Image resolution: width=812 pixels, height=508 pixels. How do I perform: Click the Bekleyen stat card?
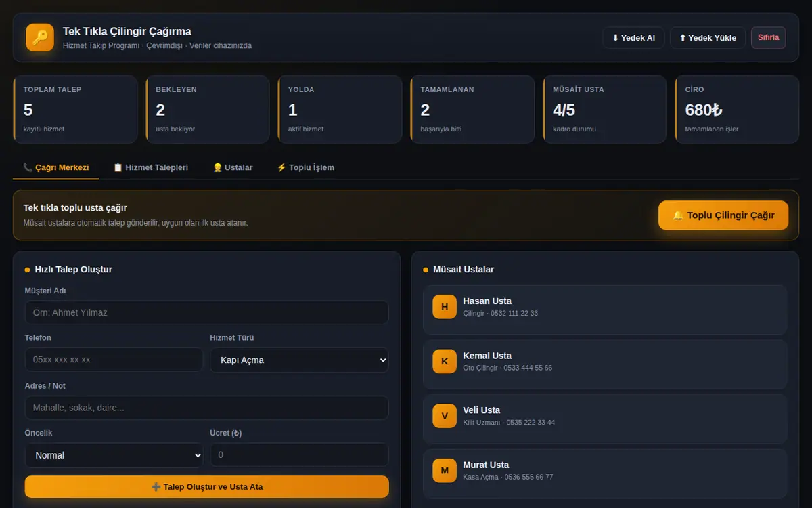coord(208,109)
